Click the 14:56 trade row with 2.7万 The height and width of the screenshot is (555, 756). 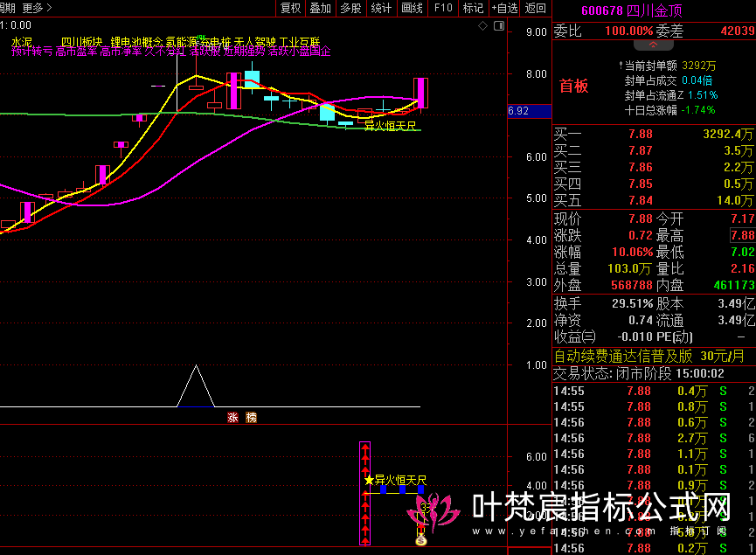coord(654,438)
